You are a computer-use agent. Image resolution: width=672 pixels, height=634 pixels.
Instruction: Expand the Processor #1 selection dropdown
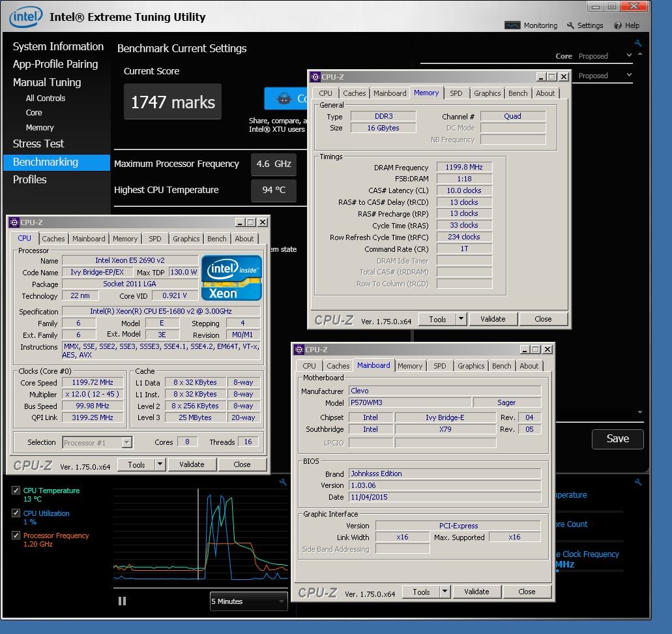(126, 443)
